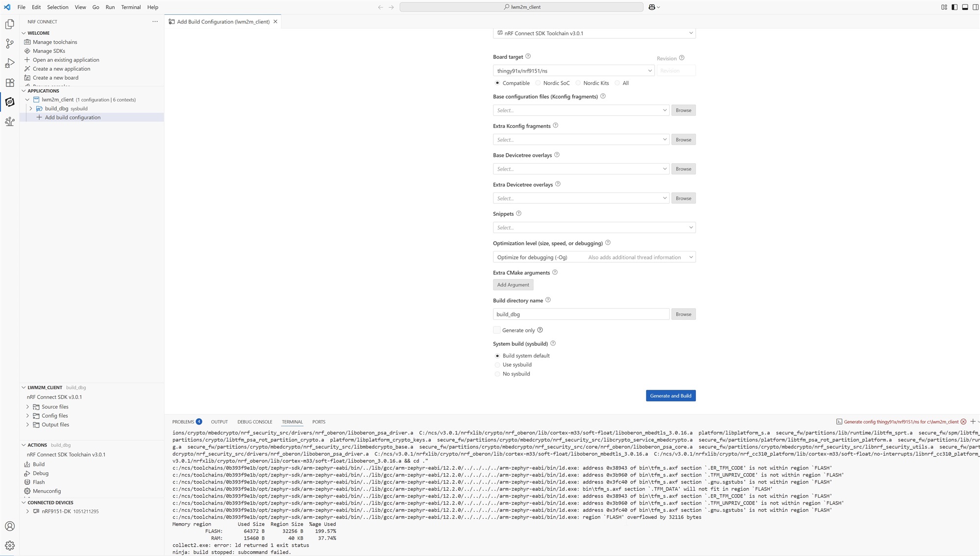Click Create a new application
The height and width of the screenshot is (556, 980).
click(61, 69)
